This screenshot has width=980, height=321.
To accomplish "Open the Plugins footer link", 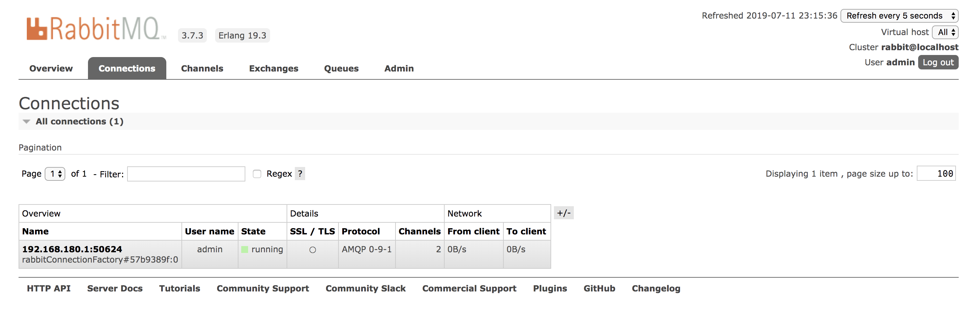I will (550, 288).
